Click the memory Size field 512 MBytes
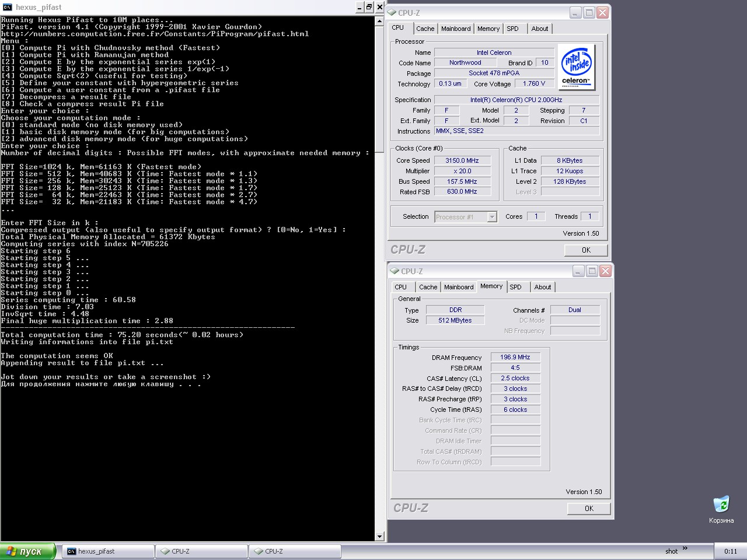 pyautogui.click(x=455, y=320)
